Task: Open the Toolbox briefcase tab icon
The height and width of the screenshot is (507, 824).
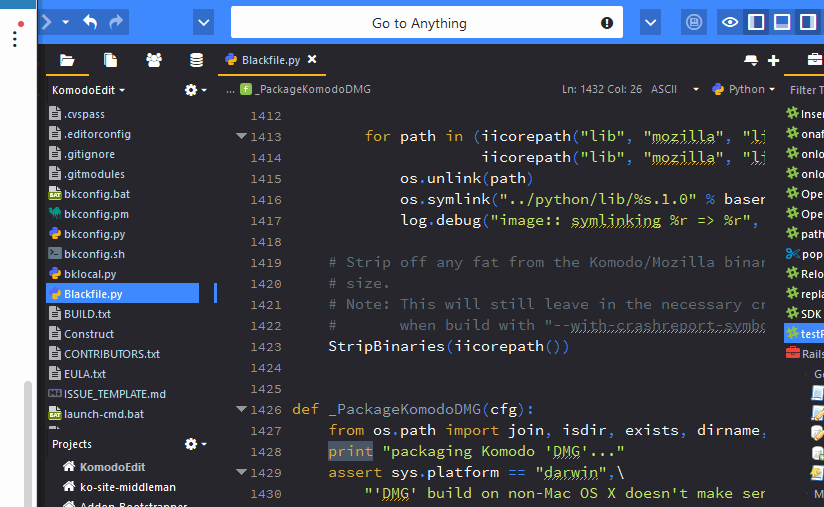Action: tap(815, 59)
